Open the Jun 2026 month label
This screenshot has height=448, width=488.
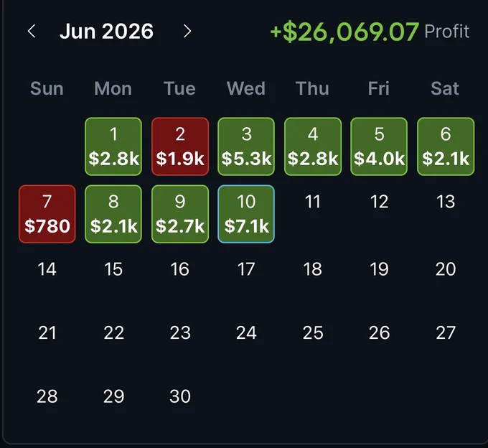pos(106,32)
